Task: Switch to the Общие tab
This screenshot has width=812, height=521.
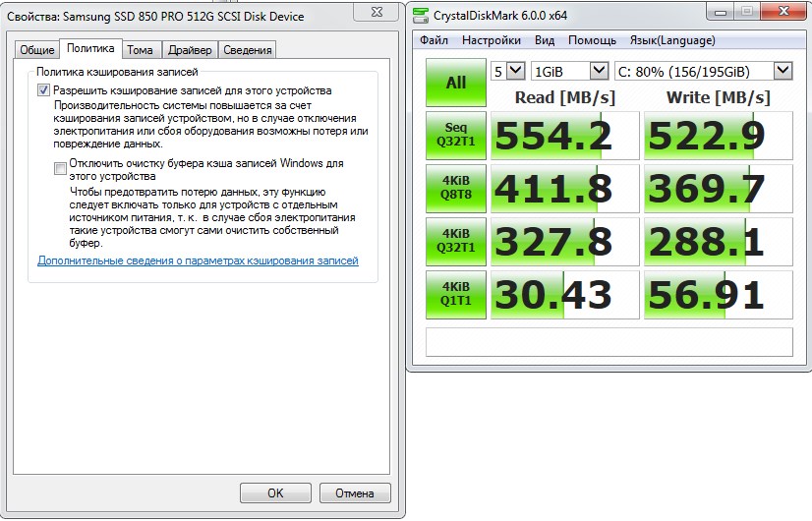Action: click(x=36, y=50)
